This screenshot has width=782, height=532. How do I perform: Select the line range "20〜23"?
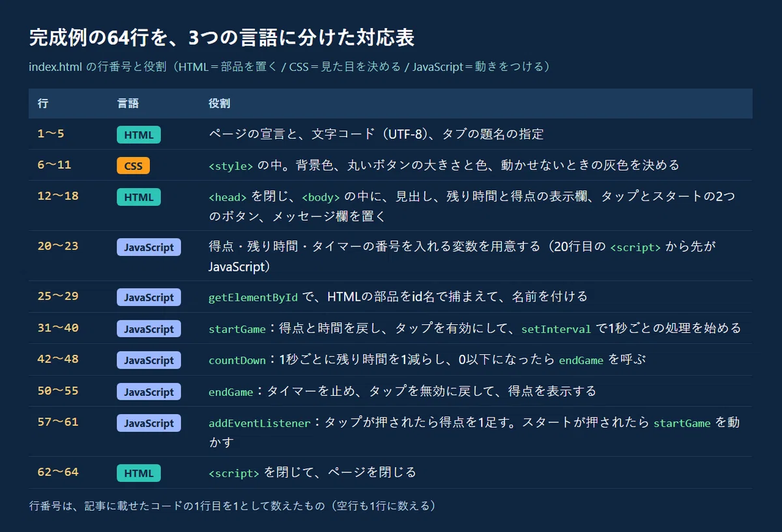pos(58,245)
